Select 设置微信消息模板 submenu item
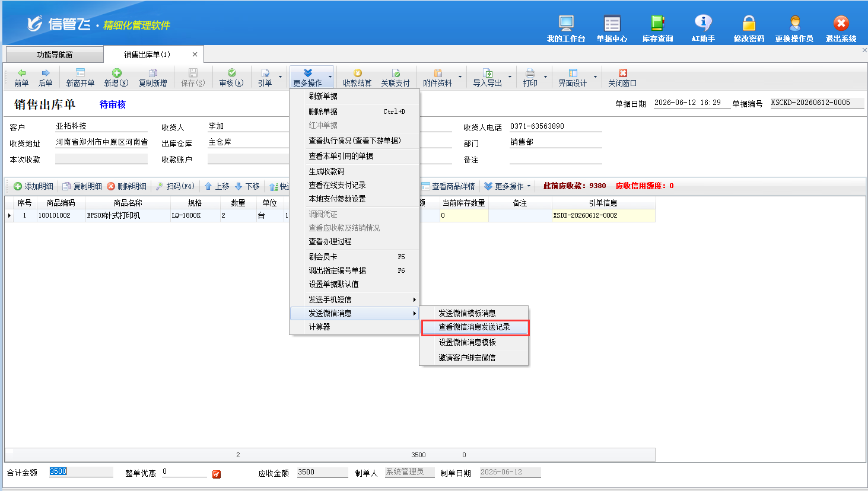 pos(474,342)
